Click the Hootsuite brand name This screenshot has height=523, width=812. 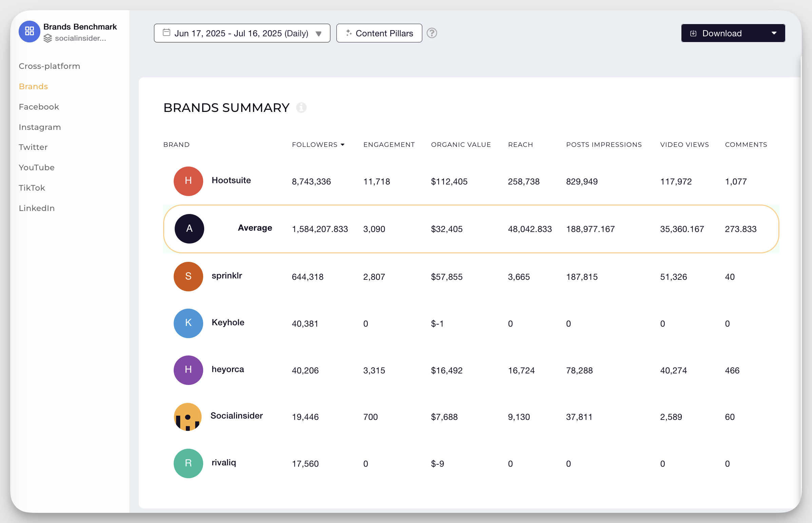tap(231, 180)
